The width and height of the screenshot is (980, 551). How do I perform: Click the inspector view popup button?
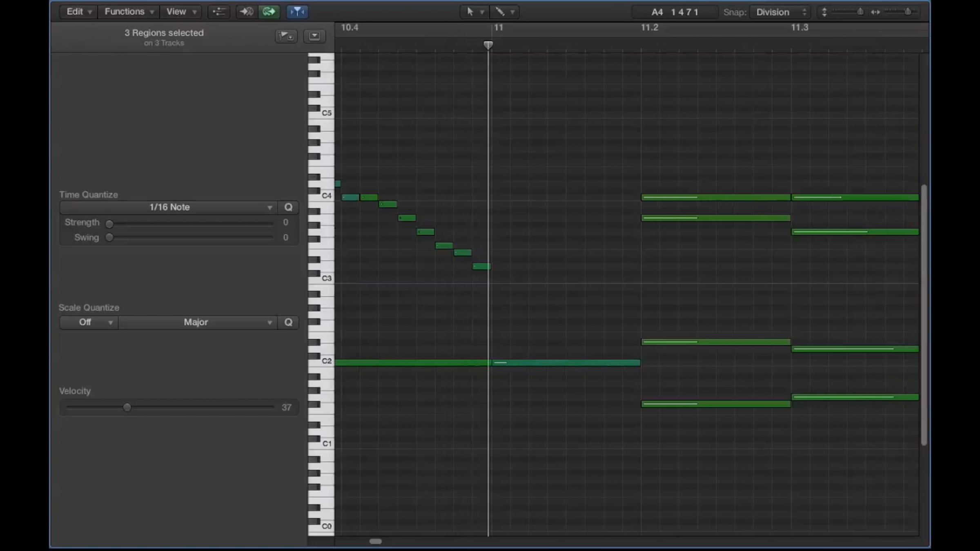[x=314, y=36]
